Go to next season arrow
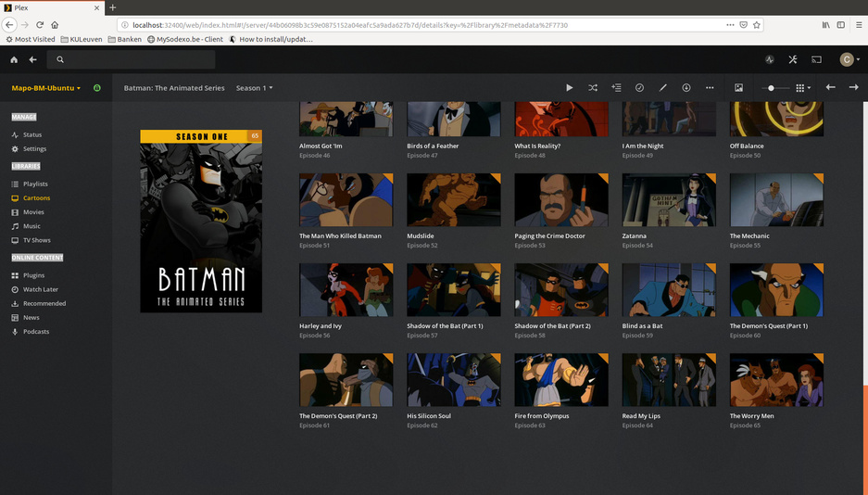This screenshot has width=868, height=495. tap(853, 87)
